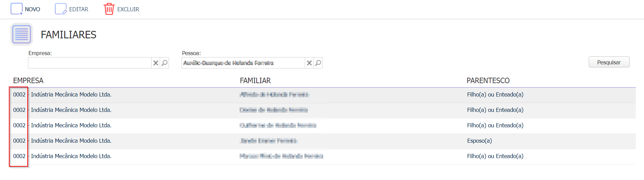Open Pessoa lookup with magnifier icon
The width and height of the screenshot is (644, 180).
point(318,63)
